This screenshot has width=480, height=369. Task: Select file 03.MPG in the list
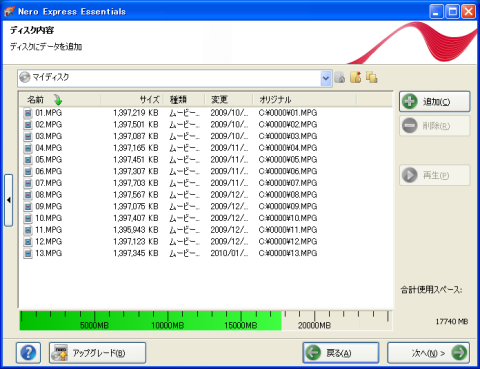tap(49, 136)
